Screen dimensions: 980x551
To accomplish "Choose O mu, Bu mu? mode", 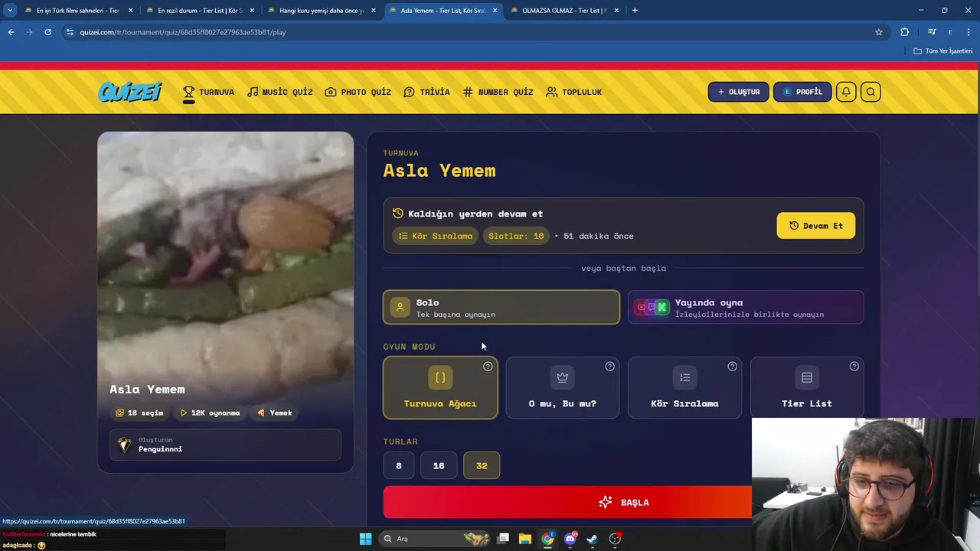I will coord(563,388).
